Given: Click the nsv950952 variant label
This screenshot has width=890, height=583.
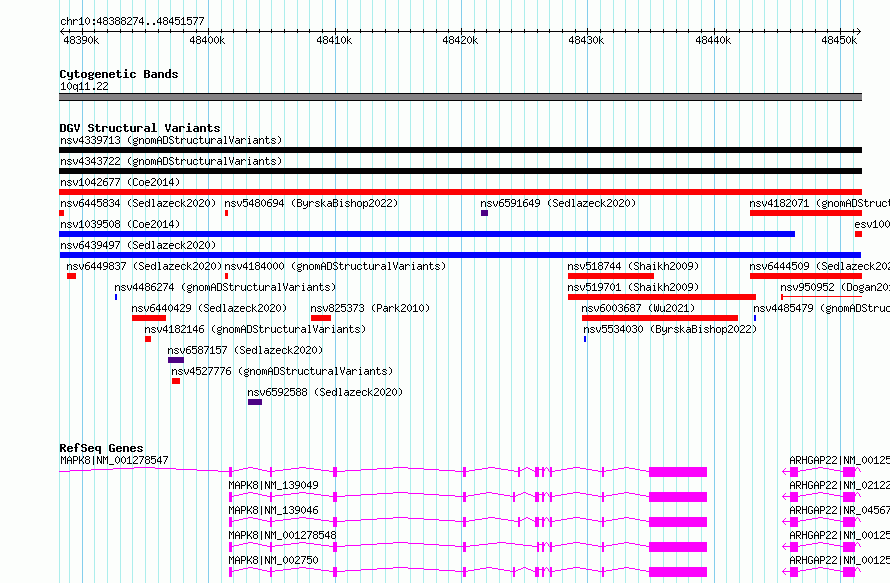Looking at the screenshot, I should tap(834, 287).
